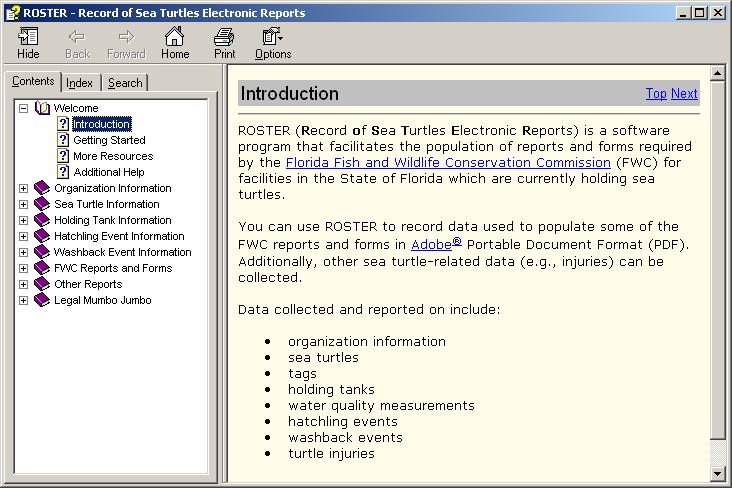Collapse the Welcome tree node
The image size is (732, 488).
tap(24, 108)
